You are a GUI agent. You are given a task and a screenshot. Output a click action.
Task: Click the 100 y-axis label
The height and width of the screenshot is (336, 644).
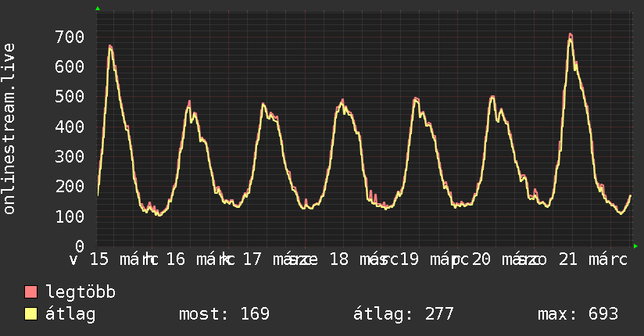[x=70, y=216]
